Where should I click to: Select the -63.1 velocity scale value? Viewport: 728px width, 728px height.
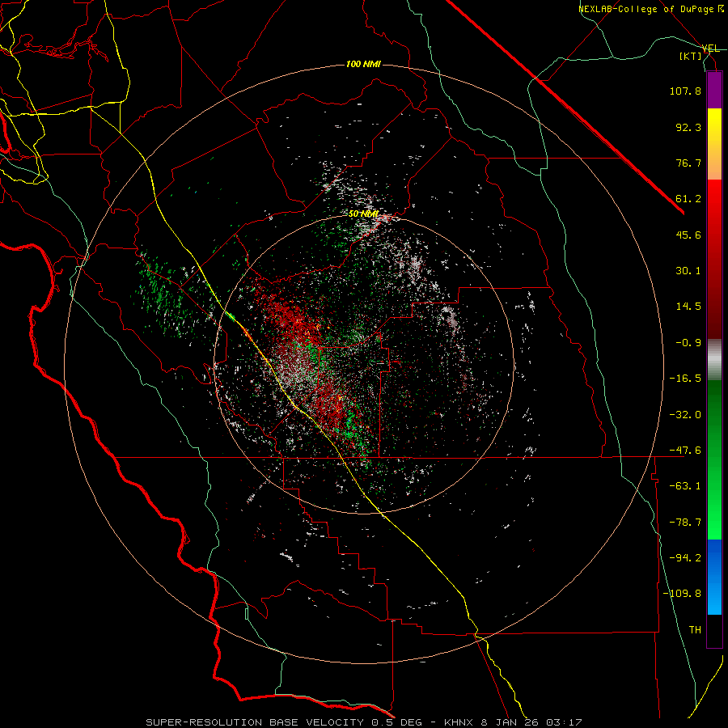tap(685, 486)
